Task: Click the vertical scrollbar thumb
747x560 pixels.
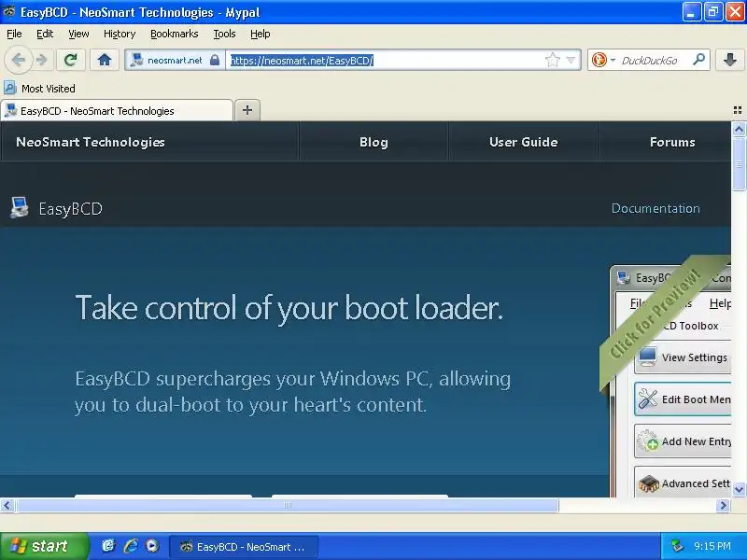Action: click(739, 164)
